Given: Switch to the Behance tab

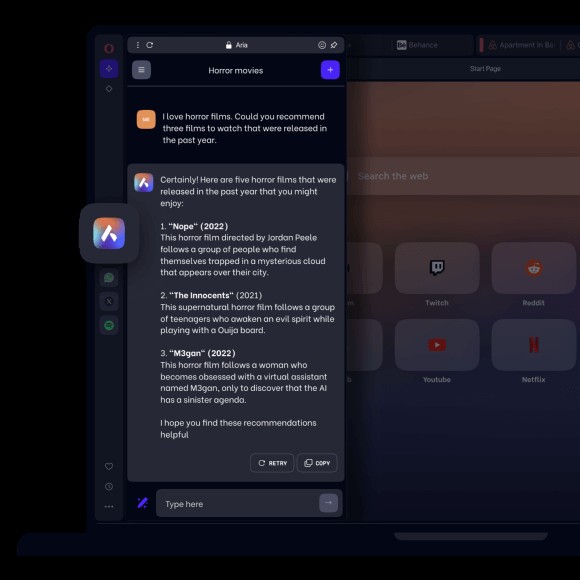Looking at the screenshot, I should click(417, 45).
